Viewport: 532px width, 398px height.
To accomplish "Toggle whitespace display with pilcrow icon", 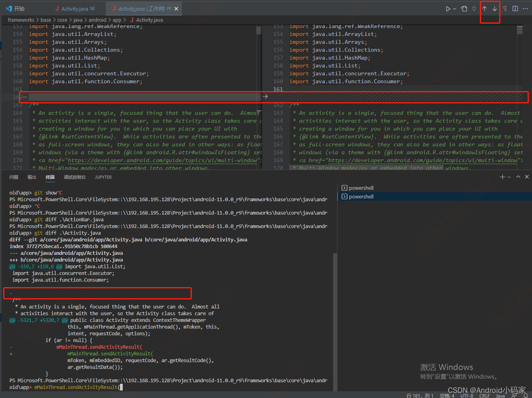I will pos(505,9).
